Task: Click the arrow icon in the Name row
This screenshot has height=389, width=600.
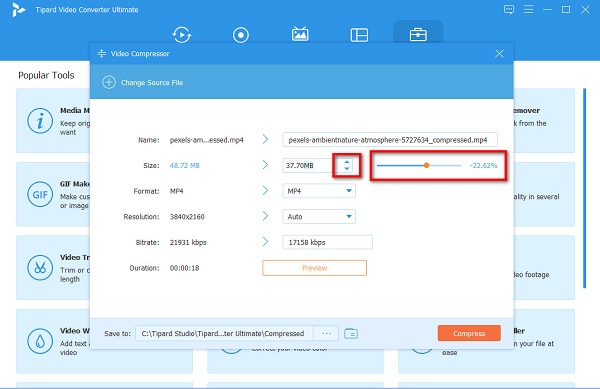Action: 265,140
